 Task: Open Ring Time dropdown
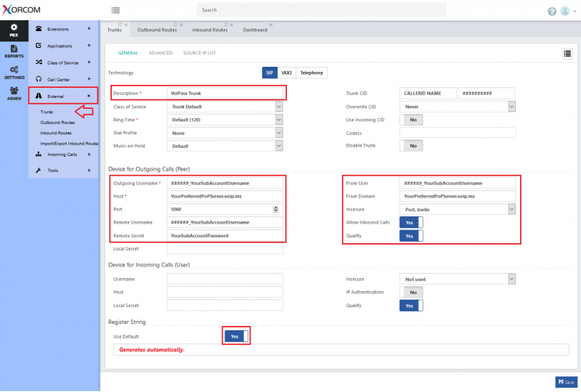tap(225, 120)
